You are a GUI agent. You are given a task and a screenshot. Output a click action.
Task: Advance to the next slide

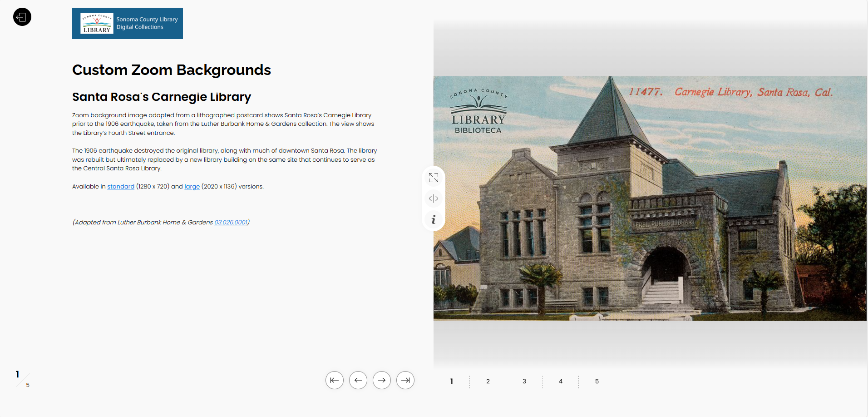tap(382, 380)
